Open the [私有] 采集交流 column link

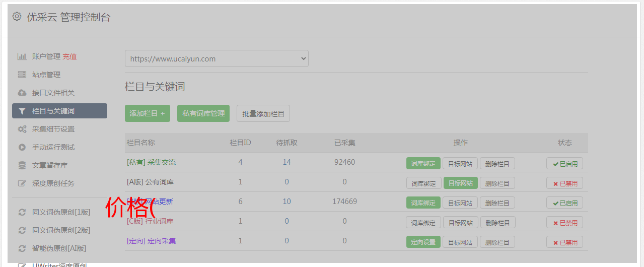(x=151, y=162)
